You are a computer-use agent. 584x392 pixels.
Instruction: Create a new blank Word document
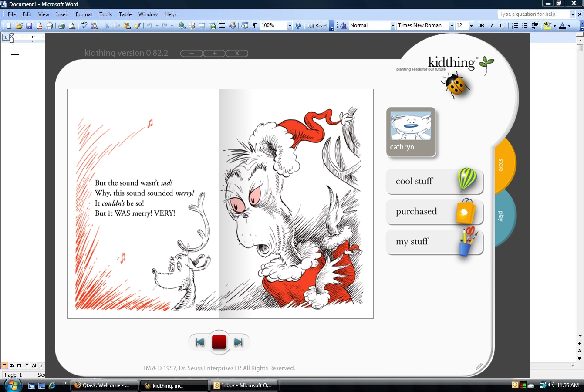pos(9,26)
